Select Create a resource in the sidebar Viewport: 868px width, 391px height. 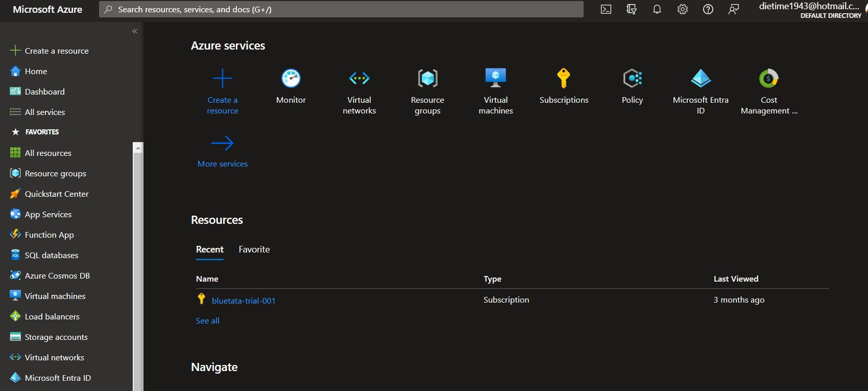pos(57,51)
